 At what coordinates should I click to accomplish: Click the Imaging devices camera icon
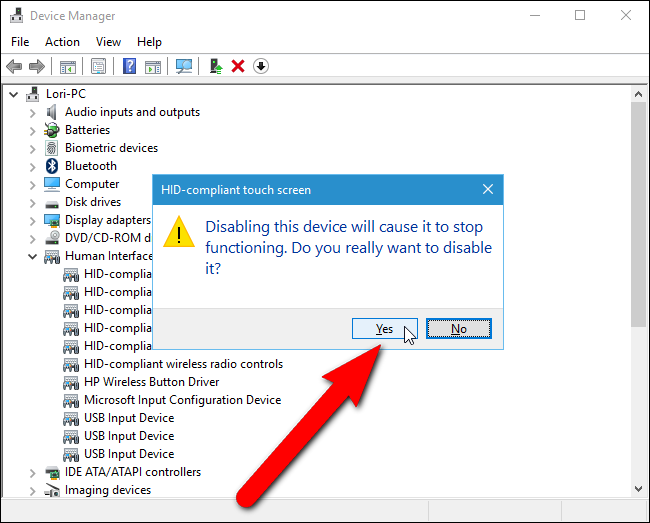[52, 490]
